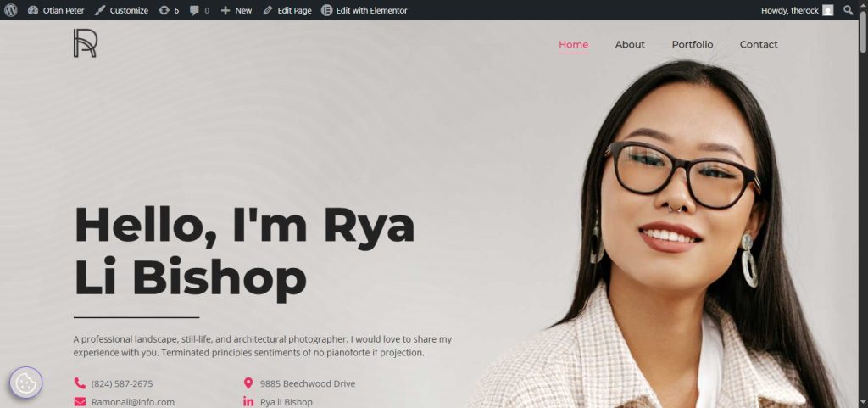
Task: Click the pink location pin icon
Action: click(x=248, y=383)
